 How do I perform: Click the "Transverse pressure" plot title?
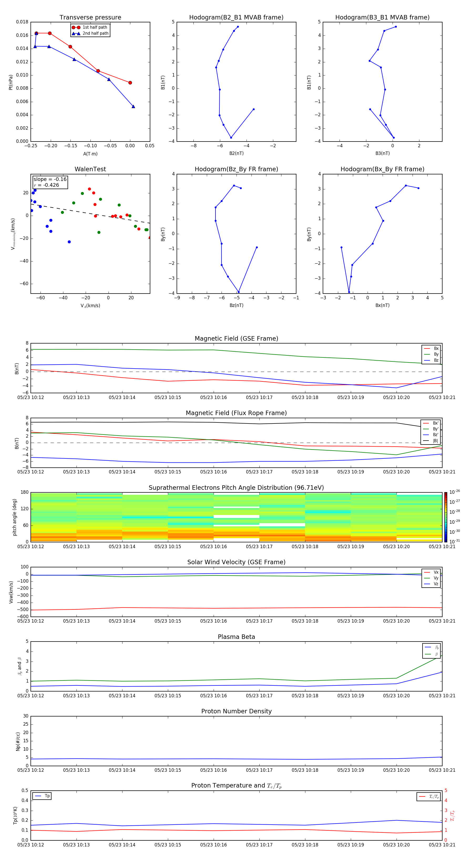(90, 18)
